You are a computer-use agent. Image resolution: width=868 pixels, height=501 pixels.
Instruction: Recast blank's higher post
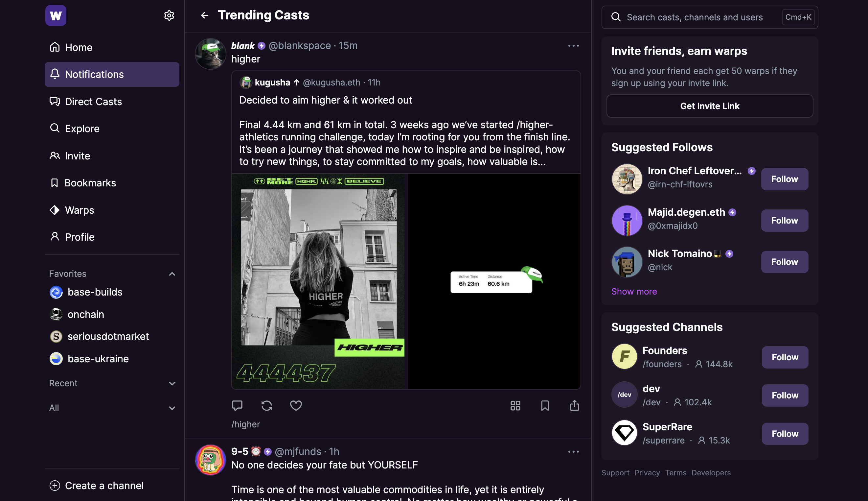tap(266, 406)
